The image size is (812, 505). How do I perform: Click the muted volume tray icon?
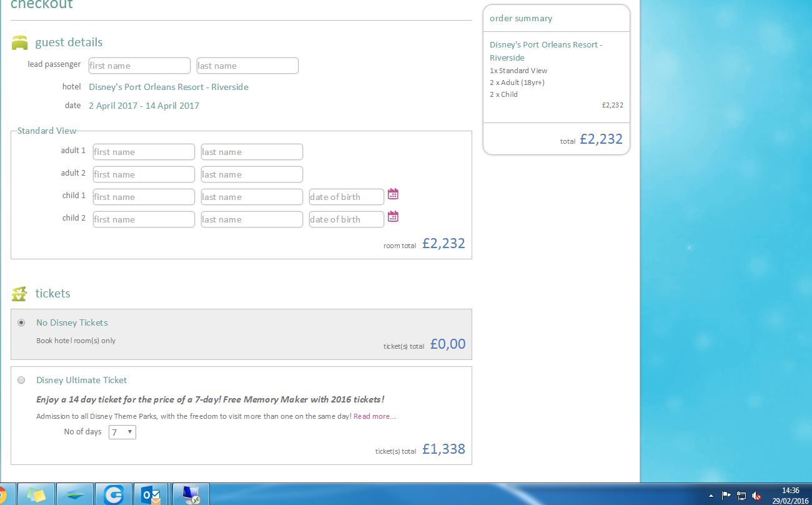click(x=757, y=495)
